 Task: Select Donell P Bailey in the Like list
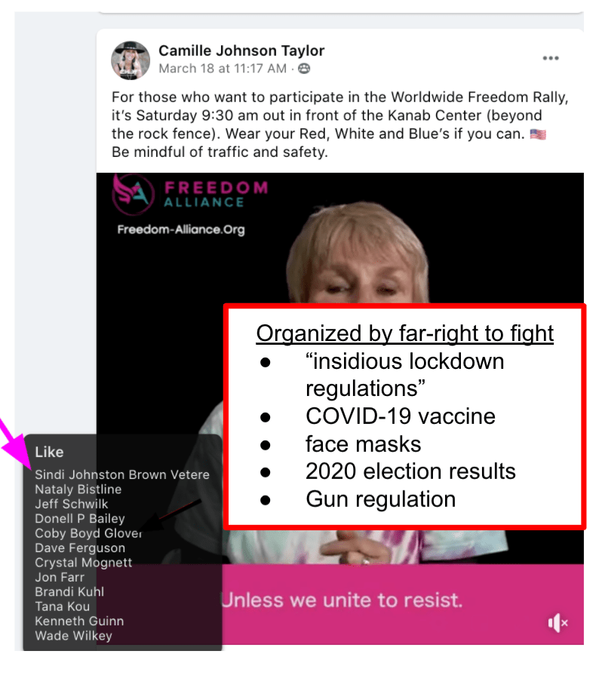[x=80, y=519]
